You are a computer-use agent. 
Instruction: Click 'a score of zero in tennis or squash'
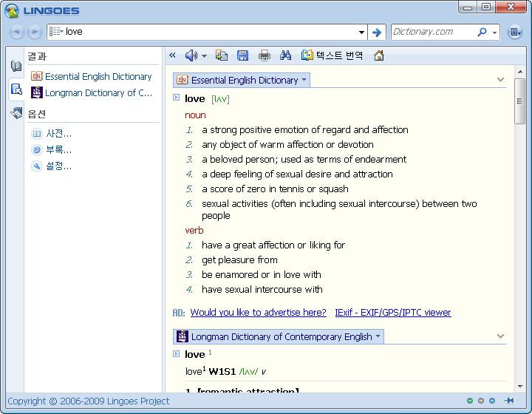[275, 189]
